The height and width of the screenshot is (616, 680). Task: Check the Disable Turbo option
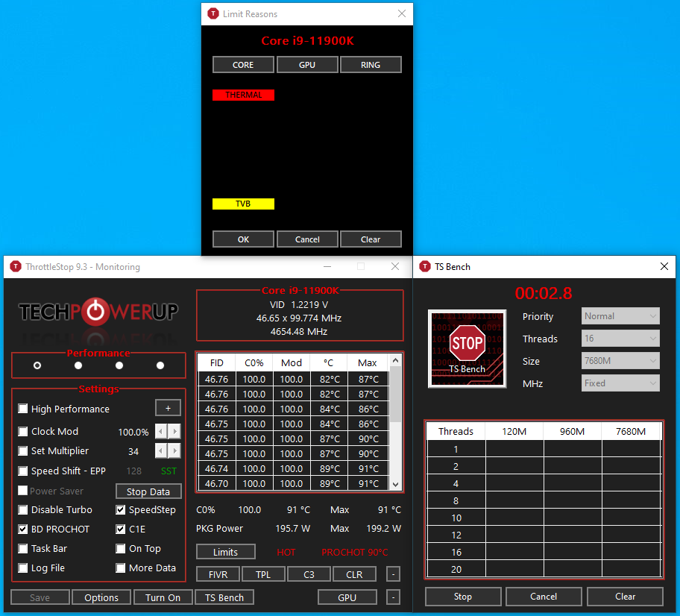[x=23, y=509]
